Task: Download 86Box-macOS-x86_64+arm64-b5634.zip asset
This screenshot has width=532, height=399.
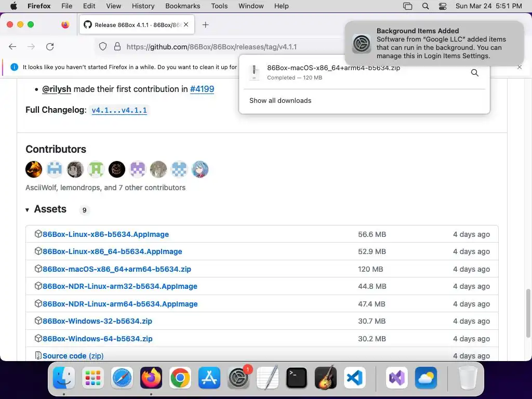Action: [117, 269]
